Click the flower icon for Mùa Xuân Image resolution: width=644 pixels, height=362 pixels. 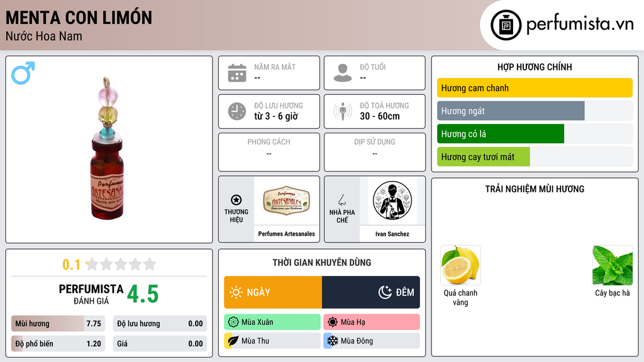(233, 322)
